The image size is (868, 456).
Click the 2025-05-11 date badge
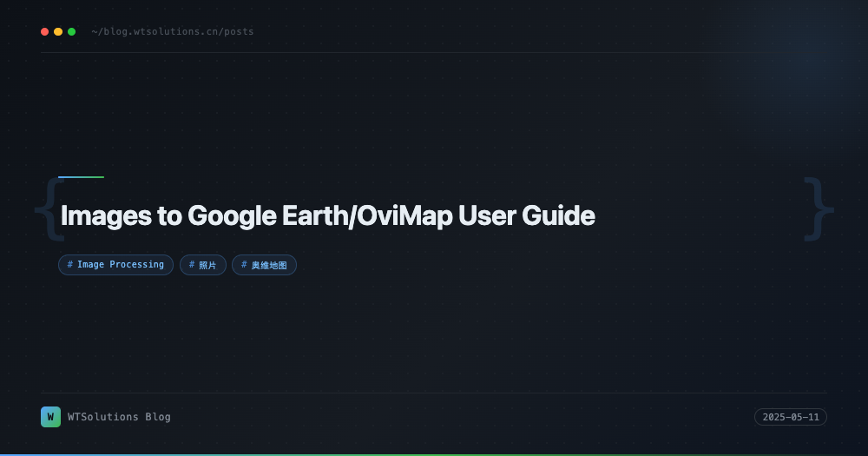pyautogui.click(x=791, y=417)
